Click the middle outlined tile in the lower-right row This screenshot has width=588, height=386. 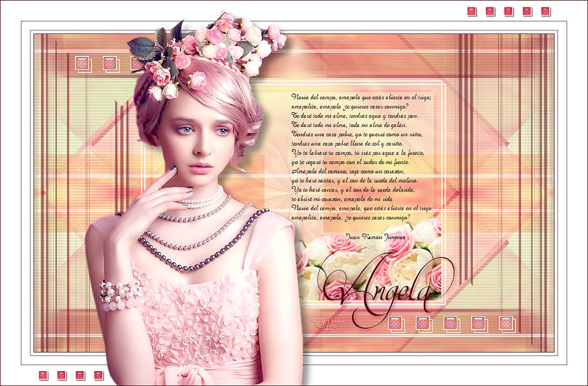[451, 323]
